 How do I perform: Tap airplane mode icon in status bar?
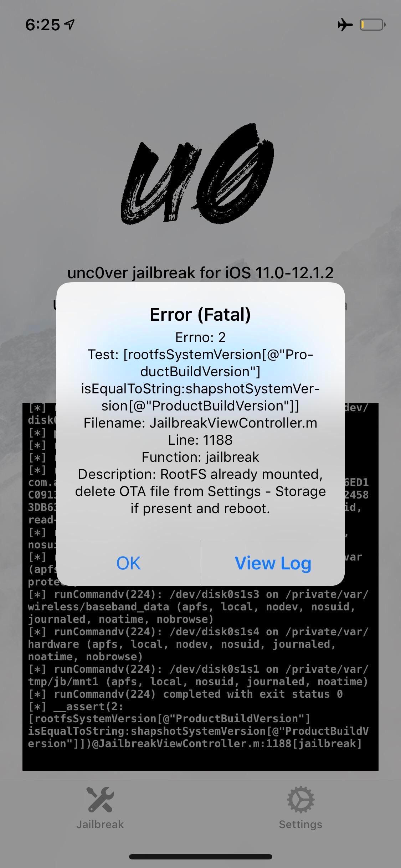(x=345, y=25)
